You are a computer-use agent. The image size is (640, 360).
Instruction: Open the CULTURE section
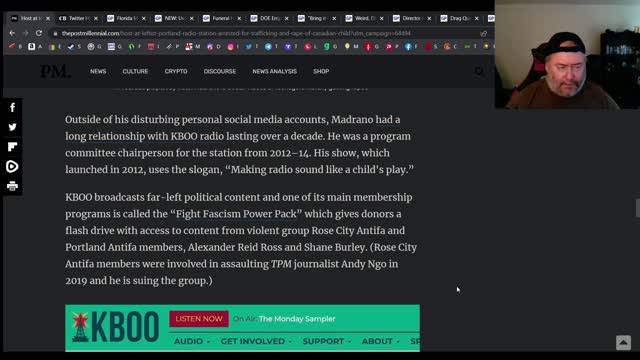click(x=135, y=71)
